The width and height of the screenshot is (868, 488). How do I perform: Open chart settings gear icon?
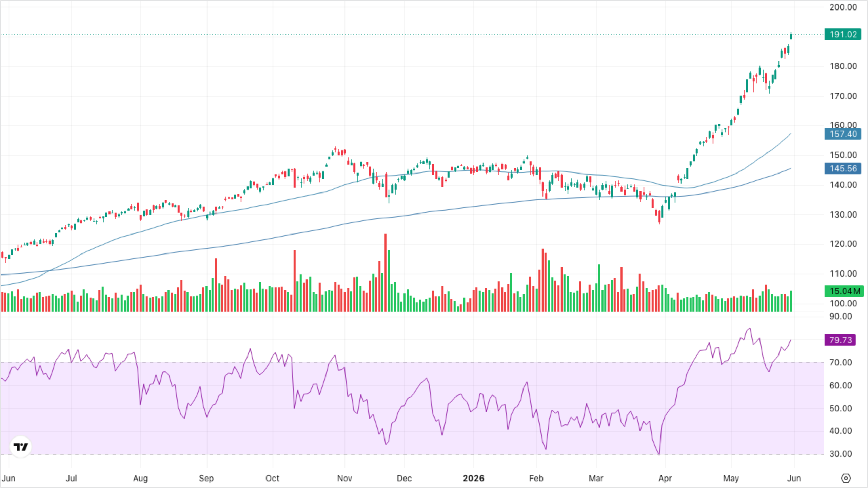click(x=846, y=478)
